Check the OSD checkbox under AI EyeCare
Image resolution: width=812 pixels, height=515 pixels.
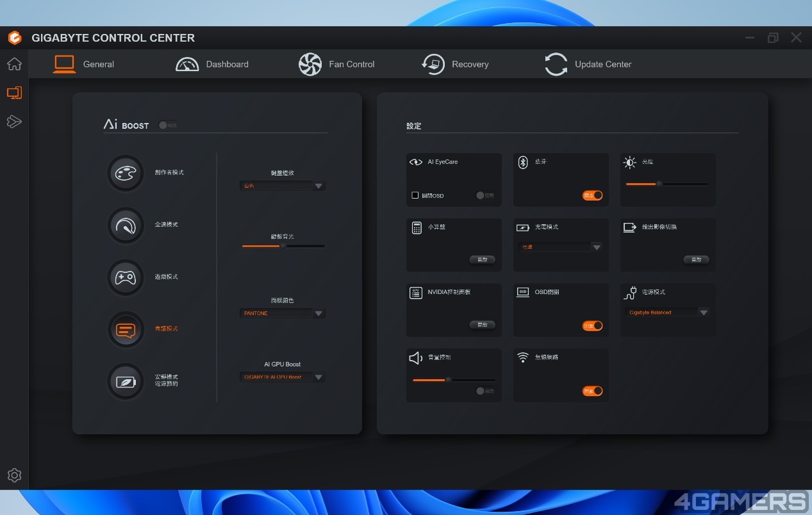click(415, 195)
